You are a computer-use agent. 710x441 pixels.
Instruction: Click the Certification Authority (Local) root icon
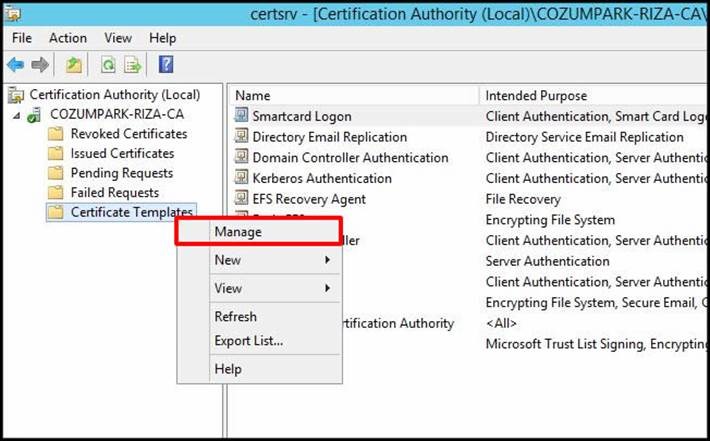tap(16, 95)
